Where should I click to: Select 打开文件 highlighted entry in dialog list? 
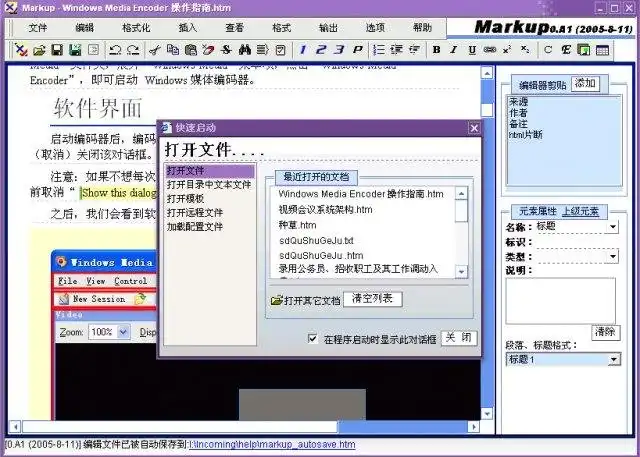(x=210, y=171)
